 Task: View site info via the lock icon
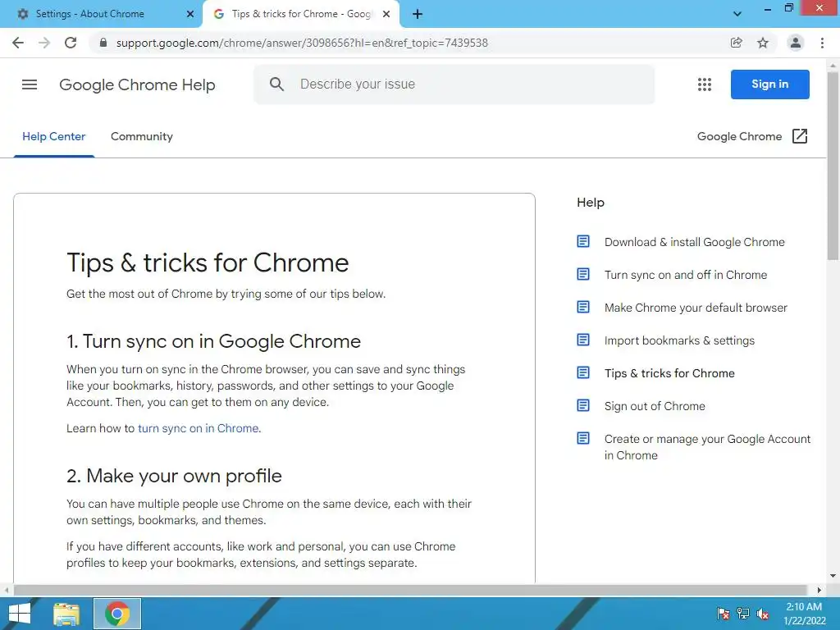coord(103,43)
